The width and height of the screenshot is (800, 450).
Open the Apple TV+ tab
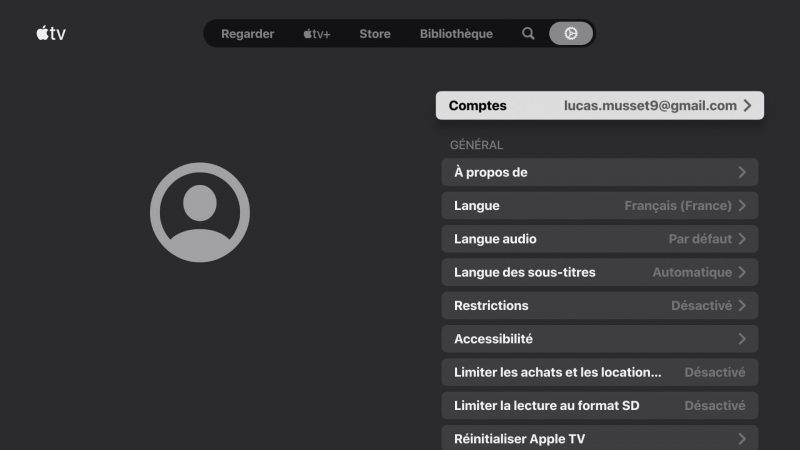point(317,34)
